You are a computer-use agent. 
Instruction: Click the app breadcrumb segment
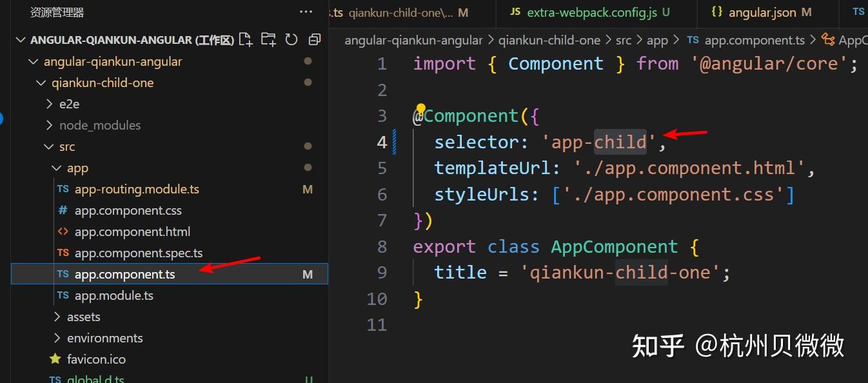tap(657, 40)
